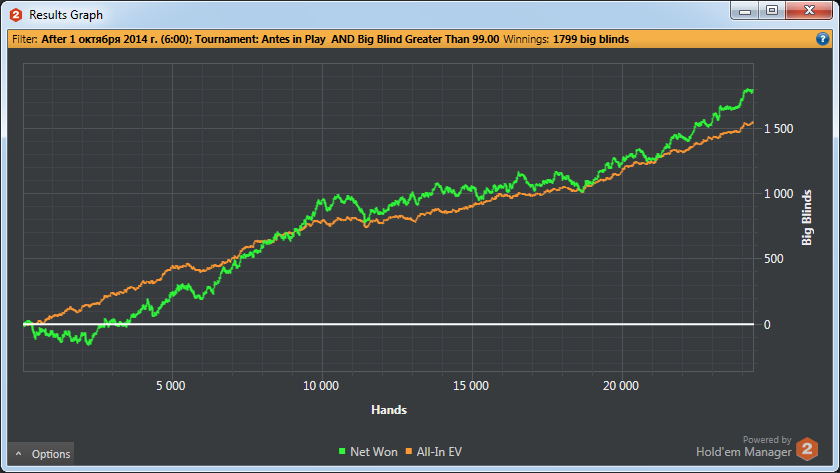
Task: Click the 500 big blinds label
Action: tap(773, 259)
